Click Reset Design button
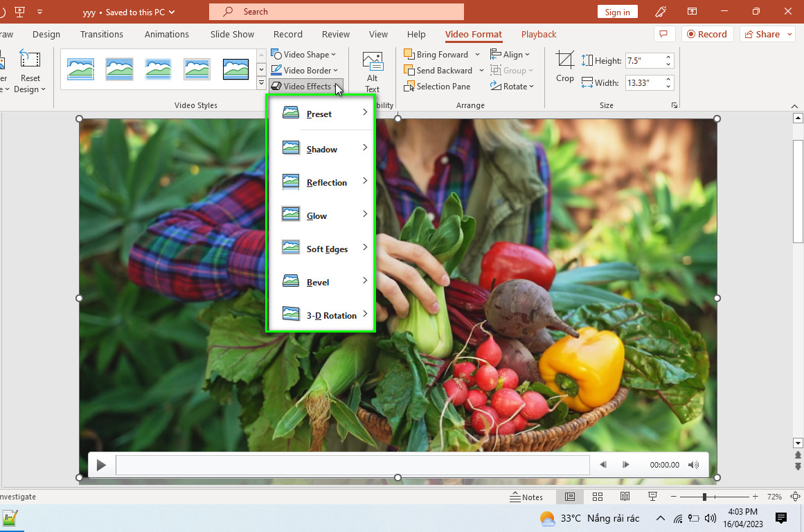Screen dimensions: 804x532 (30, 71)
